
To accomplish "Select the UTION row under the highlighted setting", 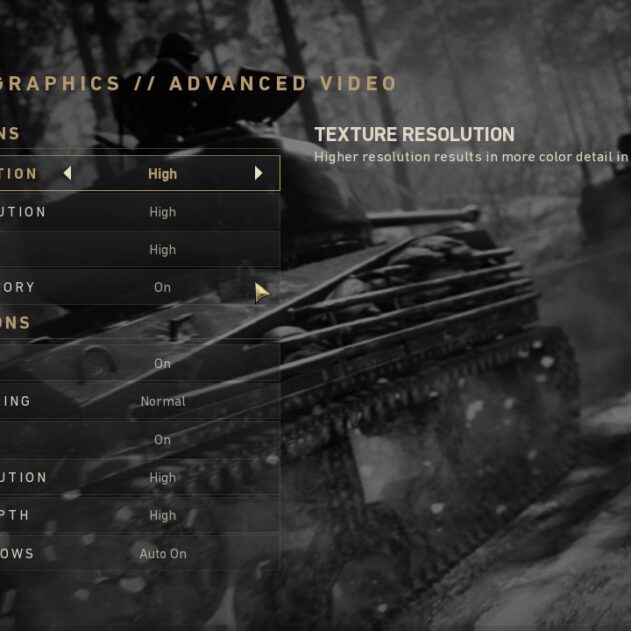I will click(x=140, y=212).
